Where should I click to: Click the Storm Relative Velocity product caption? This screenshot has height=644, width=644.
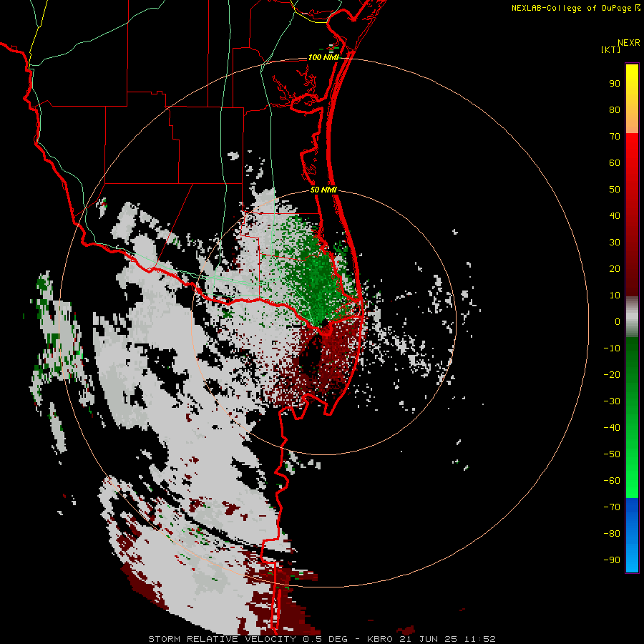point(322,639)
